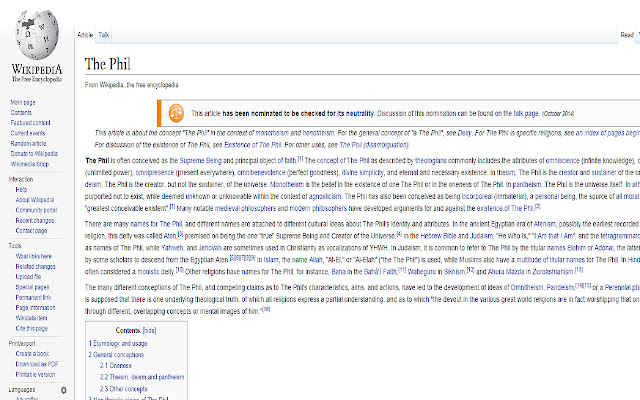
Task: Open the Help link
Action: (x=21, y=190)
